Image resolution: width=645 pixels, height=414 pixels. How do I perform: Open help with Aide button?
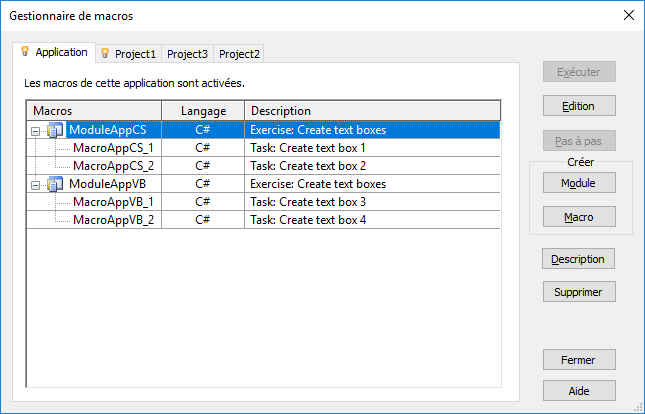(x=579, y=391)
